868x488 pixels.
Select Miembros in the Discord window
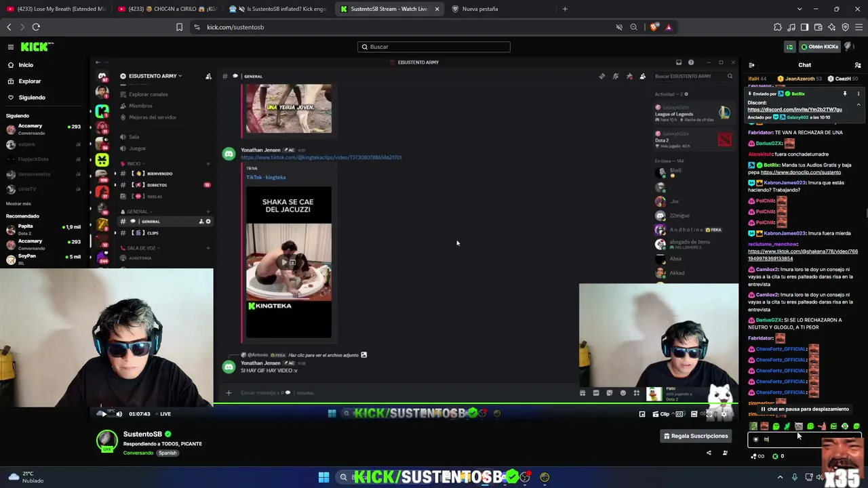pyautogui.click(x=140, y=106)
